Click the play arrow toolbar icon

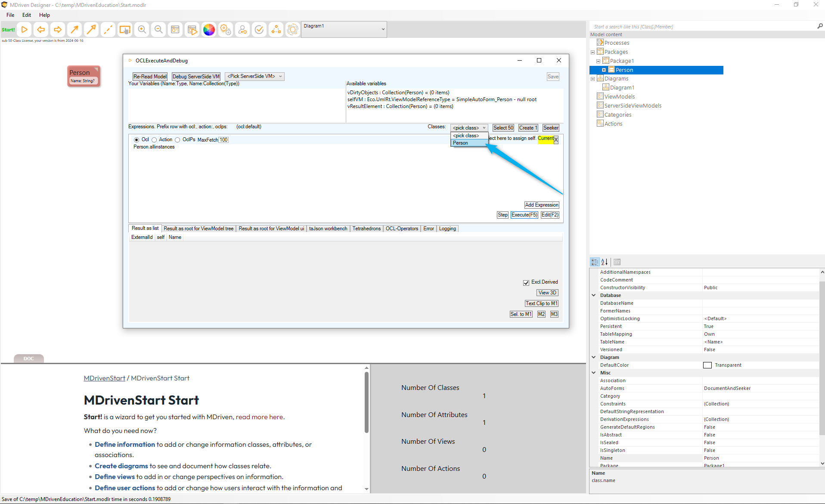click(x=25, y=30)
